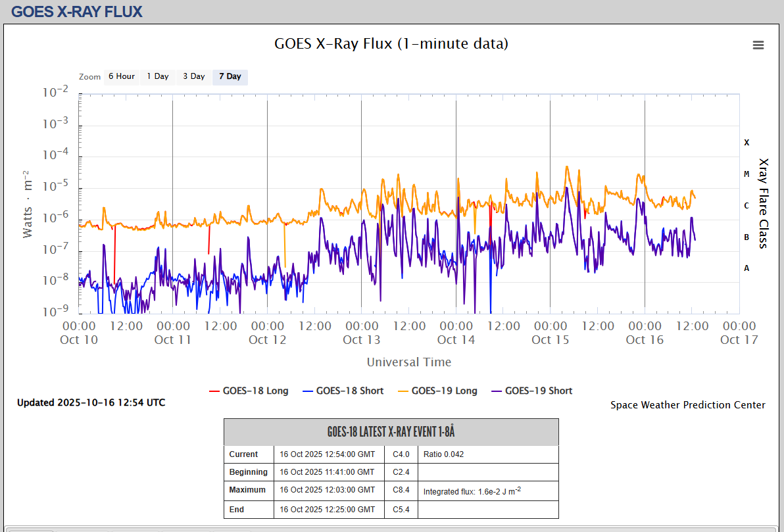Viewport: 784px width, 532px height.
Task: Click the Oct 13 00:00 x-axis label
Action: pyautogui.click(x=362, y=332)
